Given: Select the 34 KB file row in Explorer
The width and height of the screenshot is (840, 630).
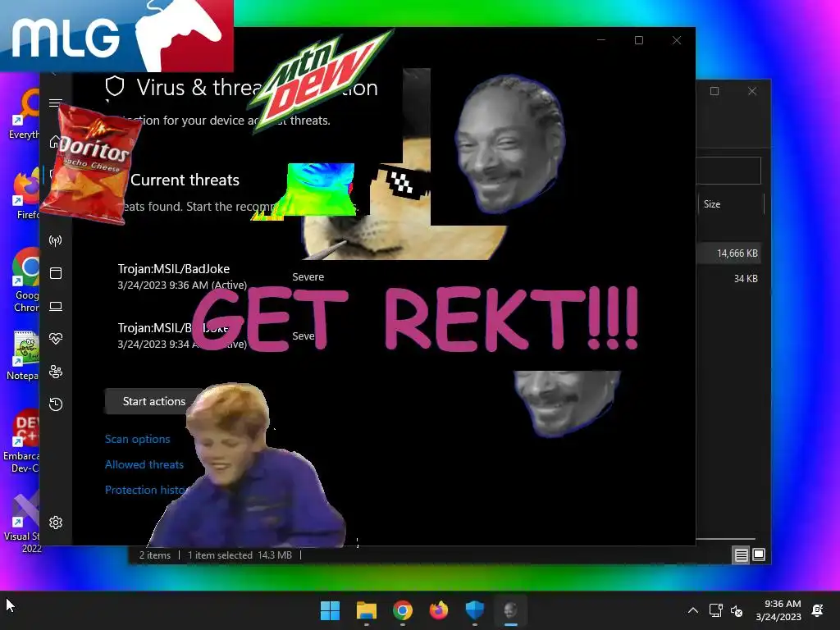Looking at the screenshot, I should tap(729, 279).
